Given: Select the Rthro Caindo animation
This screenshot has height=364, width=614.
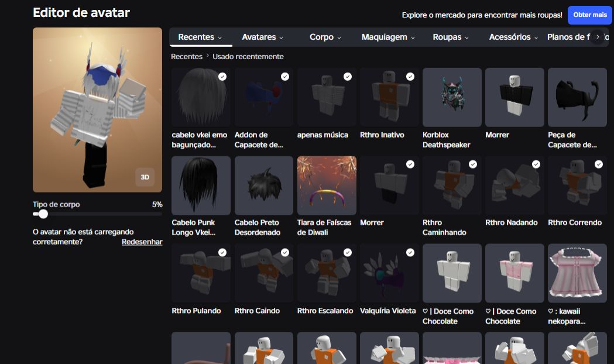Looking at the screenshot, I should pyautogui.click(x=264, y=273).
